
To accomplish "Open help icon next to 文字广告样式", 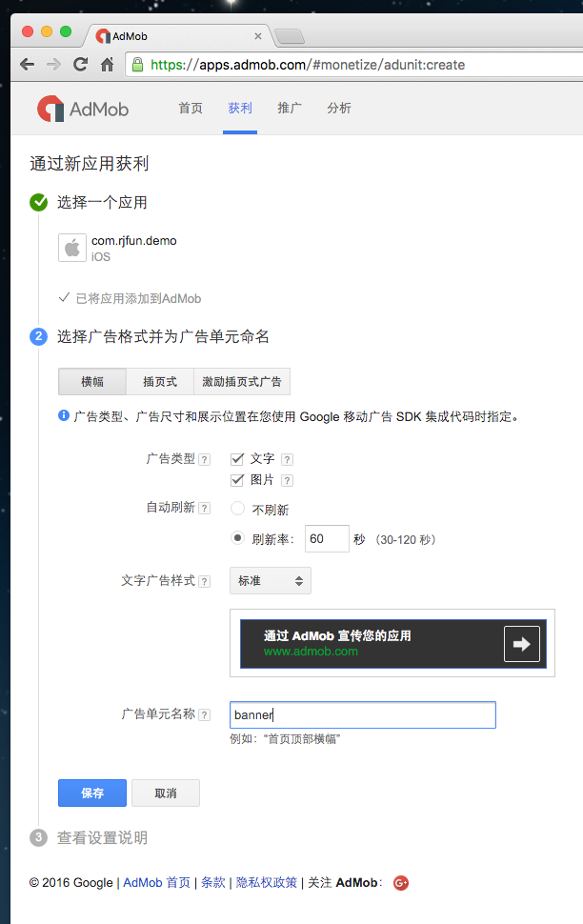I will [205, 582].
